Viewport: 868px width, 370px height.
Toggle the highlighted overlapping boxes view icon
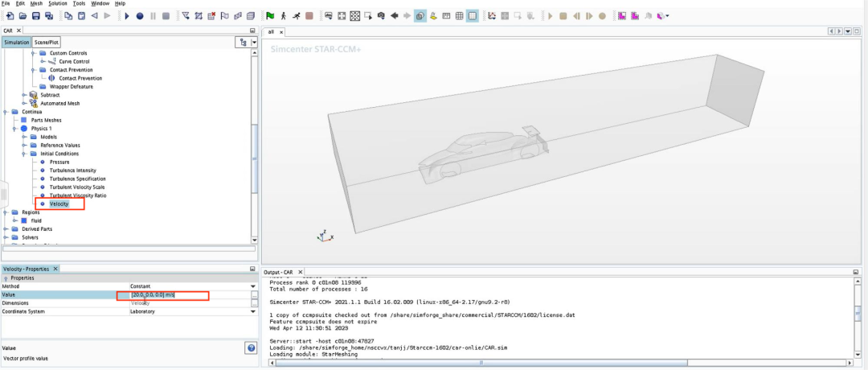420,16
